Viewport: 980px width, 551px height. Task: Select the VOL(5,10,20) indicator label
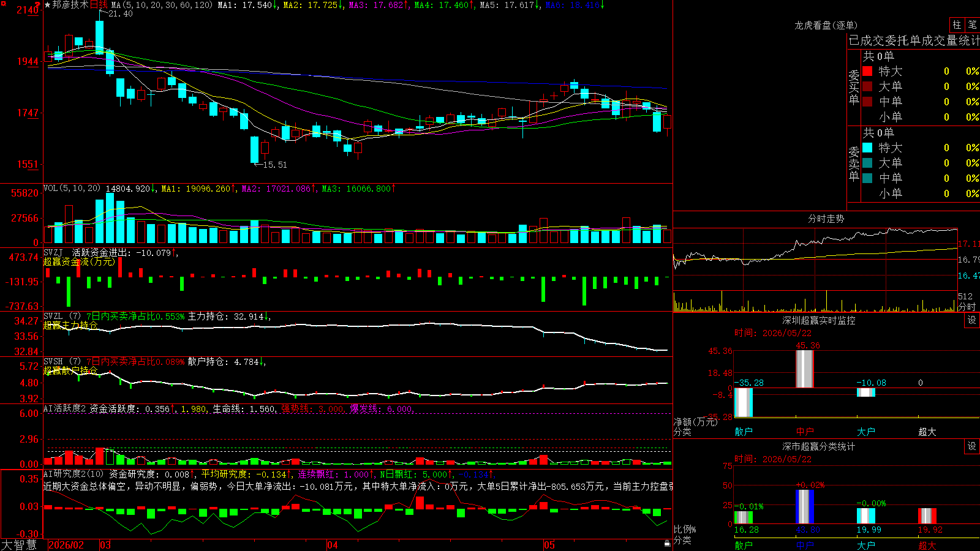(x=72, y=189)
